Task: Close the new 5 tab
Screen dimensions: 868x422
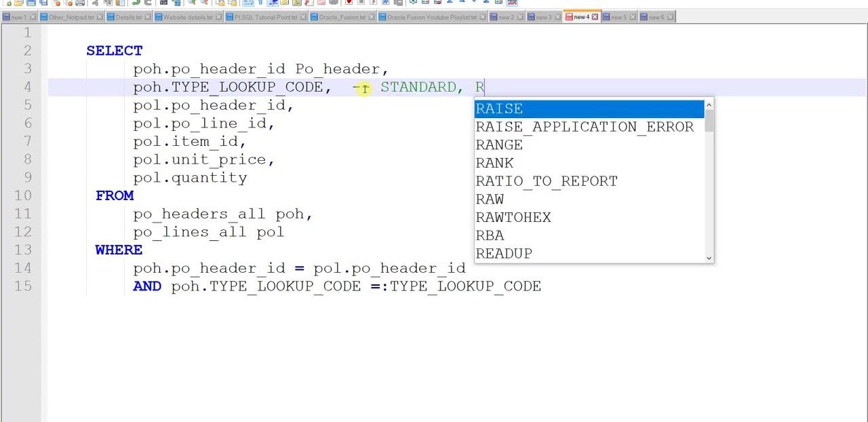Action: [x=633, y=17]
